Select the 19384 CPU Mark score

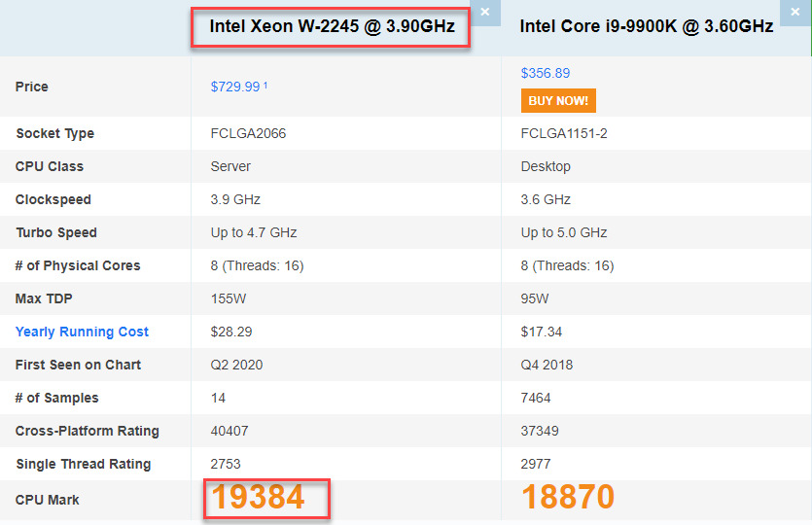pyautogui.click(x=259, y=498)
